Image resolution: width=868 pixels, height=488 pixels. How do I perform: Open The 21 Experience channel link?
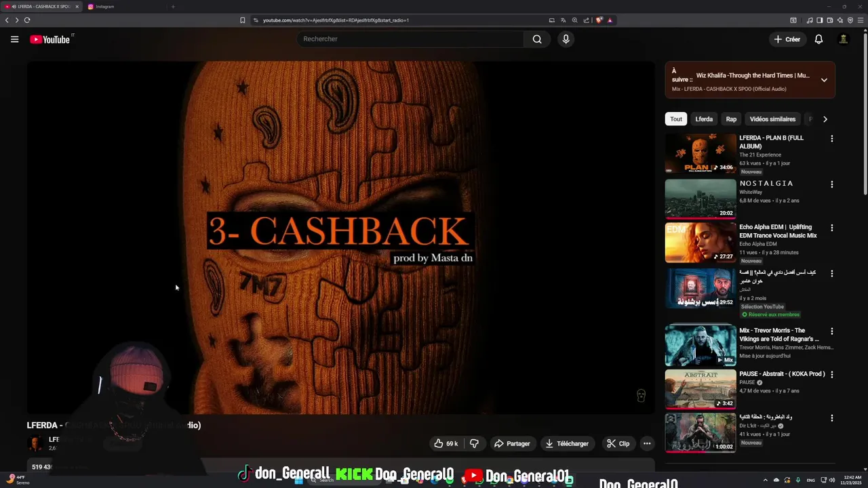point(760,155)
